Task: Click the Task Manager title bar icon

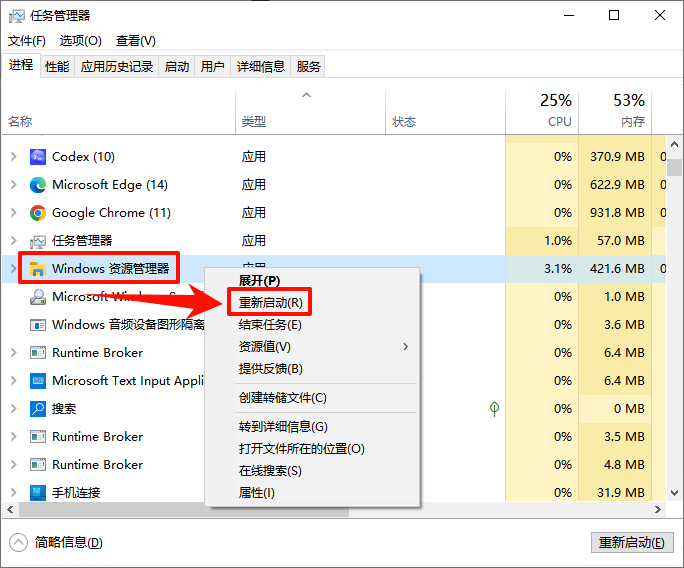Action: click(x=17, y=16)
